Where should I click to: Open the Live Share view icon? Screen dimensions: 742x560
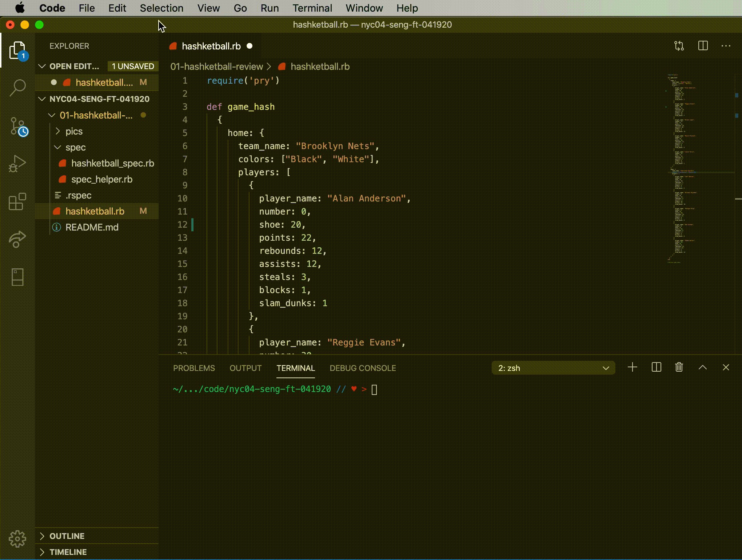pyautogui.click(x=17, y=239)
